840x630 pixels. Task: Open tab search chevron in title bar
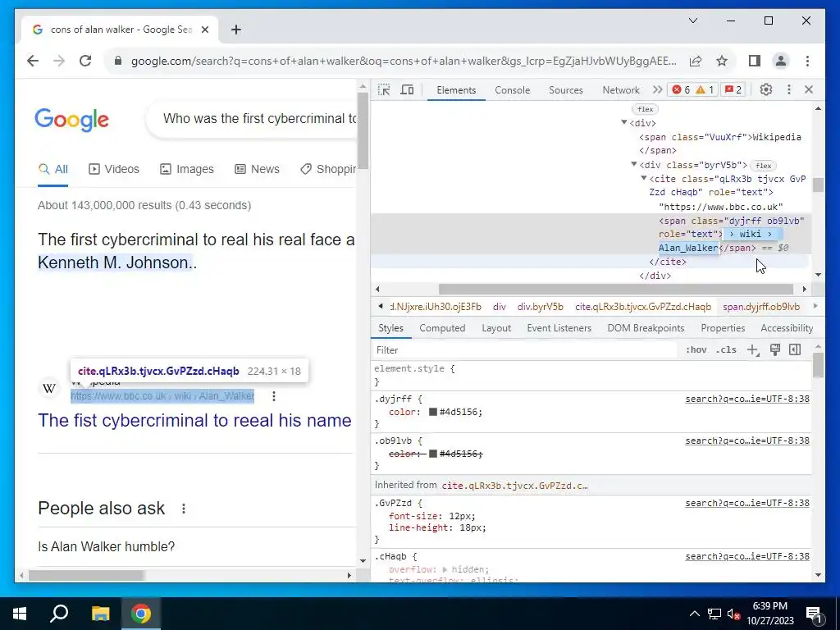692,21
